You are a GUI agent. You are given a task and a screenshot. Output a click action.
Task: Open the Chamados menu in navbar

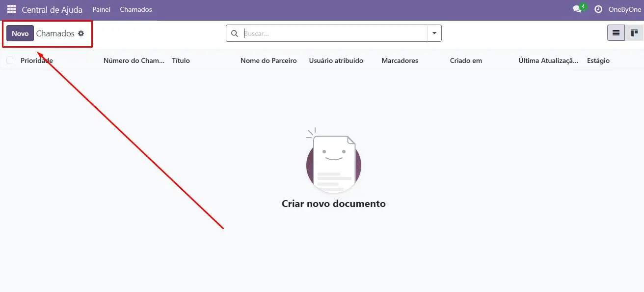tap(136, 9)
